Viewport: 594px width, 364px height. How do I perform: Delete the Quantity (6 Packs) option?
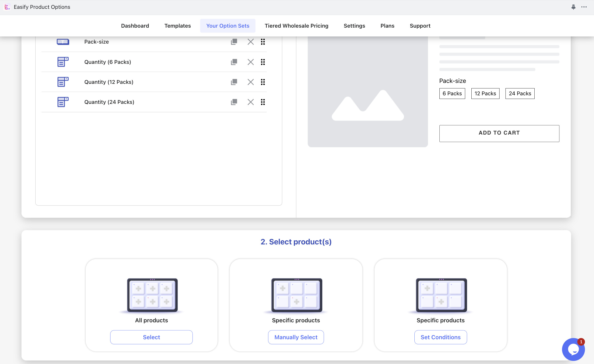pos(250,62)
